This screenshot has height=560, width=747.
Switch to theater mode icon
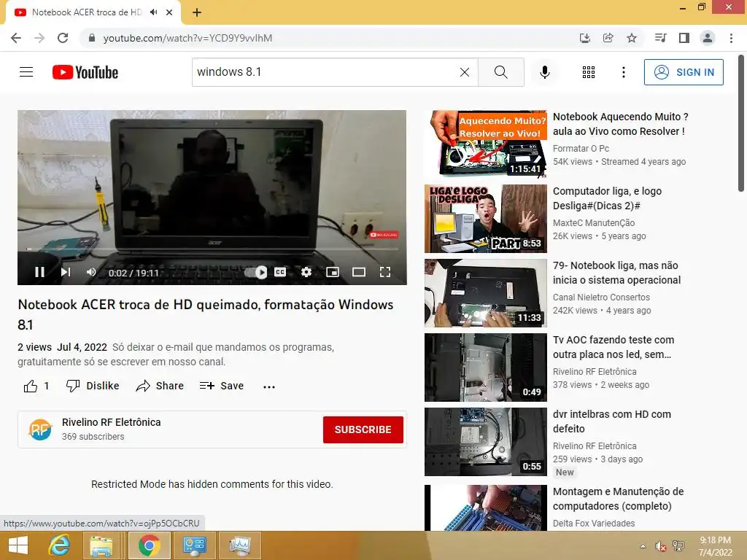pyautogui.click(x=359, y=272)
